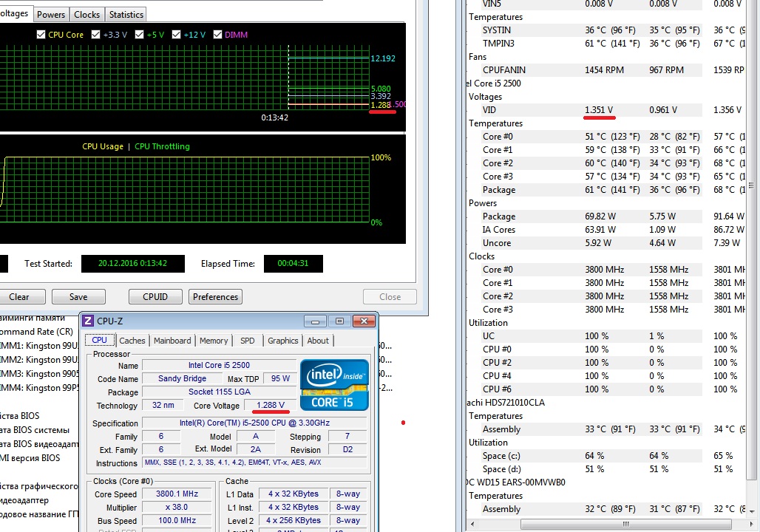Click the Max TDP 95 W field
The image size is (760, 532).
click(x=280, y=379)
